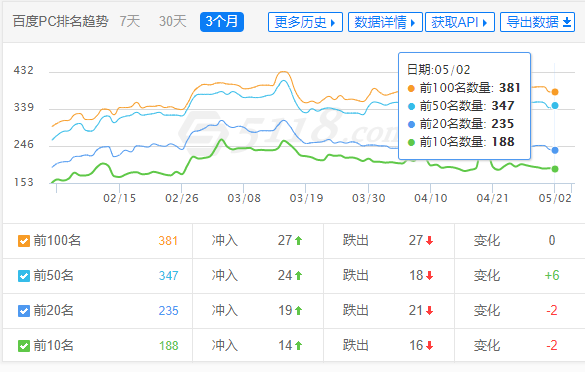Click the 04/21 date label on x-axis
This screenshot has width=585, height=372.
pyautogui.click(x=492, y=198)
